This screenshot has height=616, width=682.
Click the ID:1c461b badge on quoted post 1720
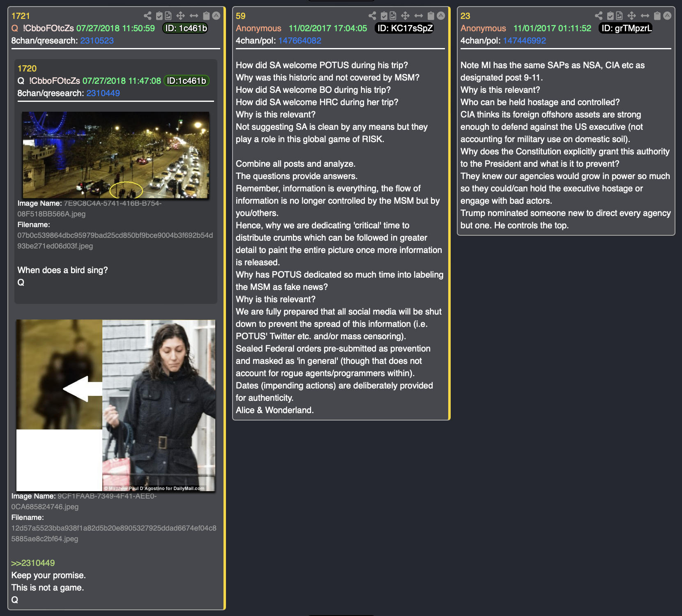click(x=187, y=81)
